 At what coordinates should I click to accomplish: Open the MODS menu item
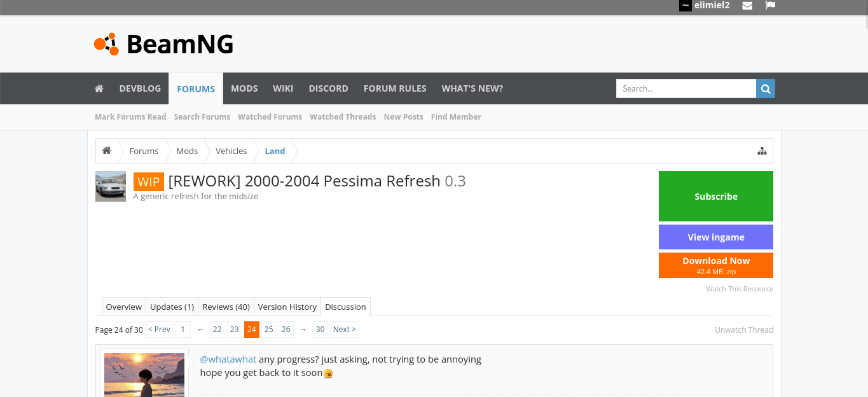coord(244,88)
